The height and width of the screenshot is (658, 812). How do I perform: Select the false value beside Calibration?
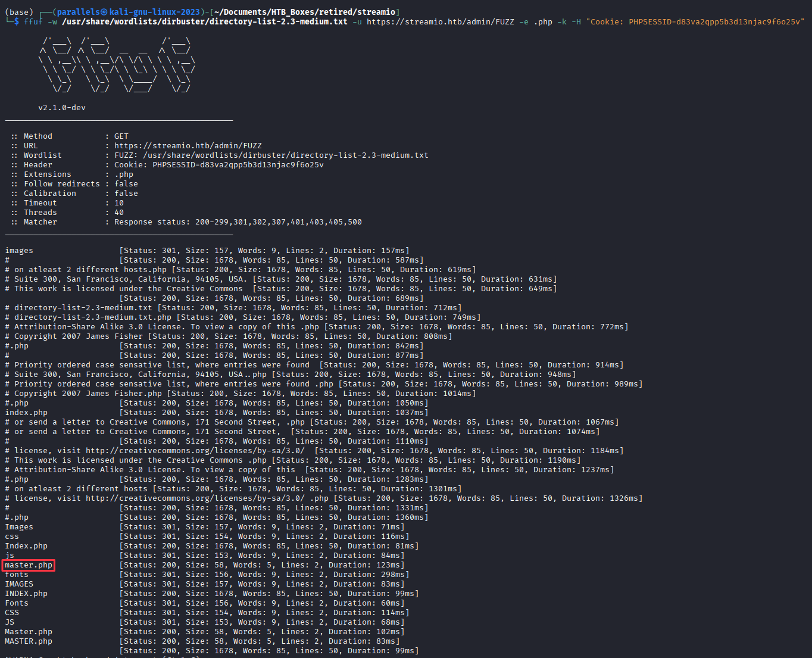click(x=126, y=194)
